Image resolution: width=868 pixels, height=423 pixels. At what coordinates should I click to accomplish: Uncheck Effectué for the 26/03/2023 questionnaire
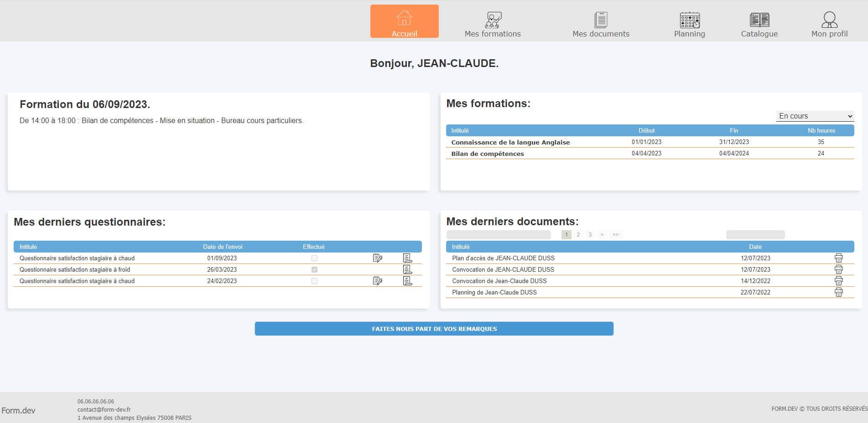314,269
